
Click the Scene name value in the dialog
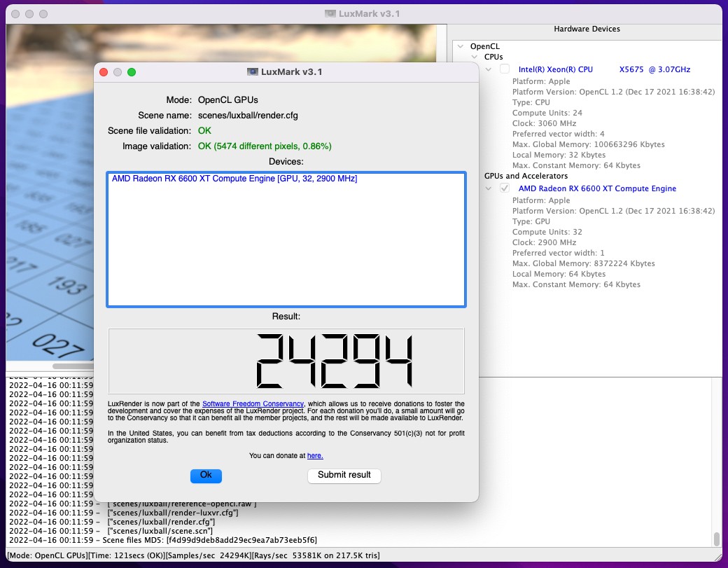pos(248,115)
